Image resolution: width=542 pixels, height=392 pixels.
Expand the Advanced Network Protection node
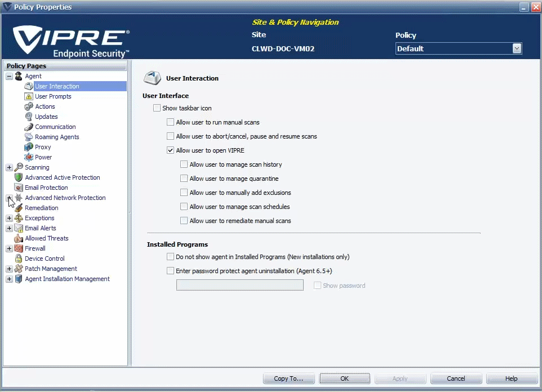pyautogui.click(x=10, y=198)
